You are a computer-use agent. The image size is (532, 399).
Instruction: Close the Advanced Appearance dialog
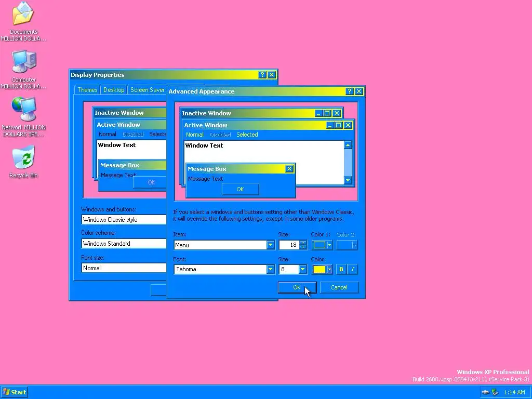pyautogui.click(x=359, y=91)
